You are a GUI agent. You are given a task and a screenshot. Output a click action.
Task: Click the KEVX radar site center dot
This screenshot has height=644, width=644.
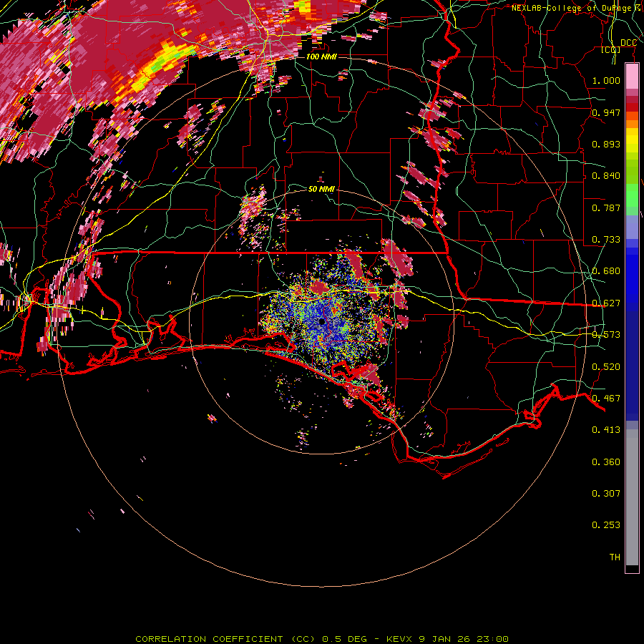tap(321, 321)
